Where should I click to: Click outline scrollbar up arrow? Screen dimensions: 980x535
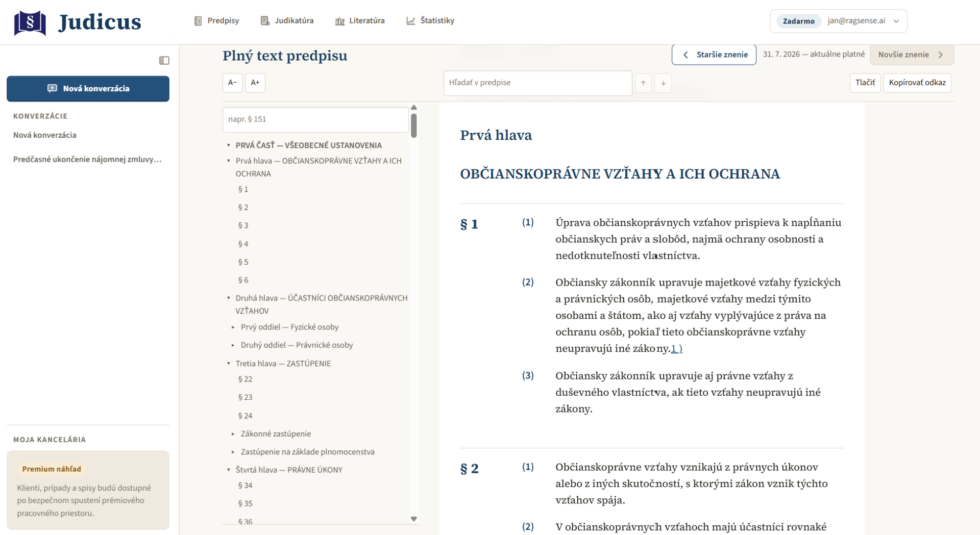tap(414, 108)
